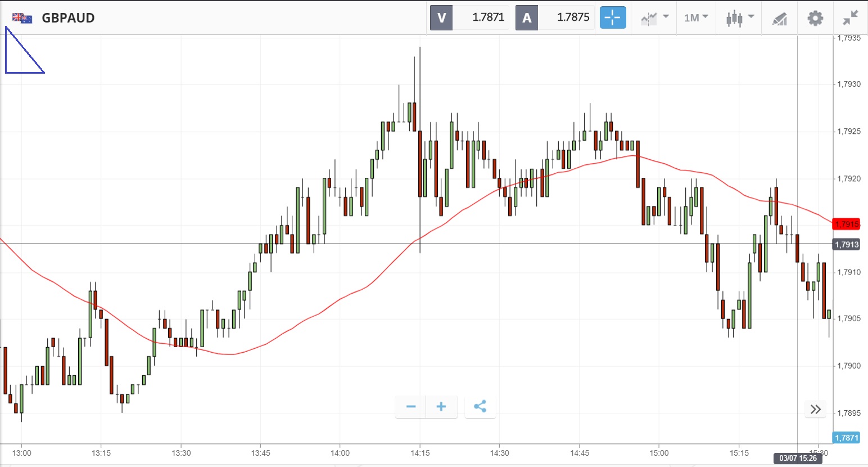Toggle the crosshair cursor button
The width and height of the screenshot is (868, 467).
612,17
